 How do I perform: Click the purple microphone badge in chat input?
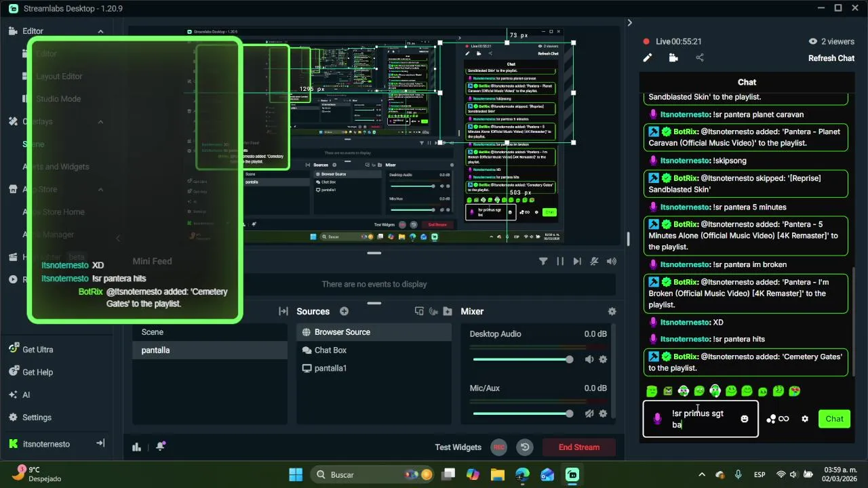tap(656, 419)
